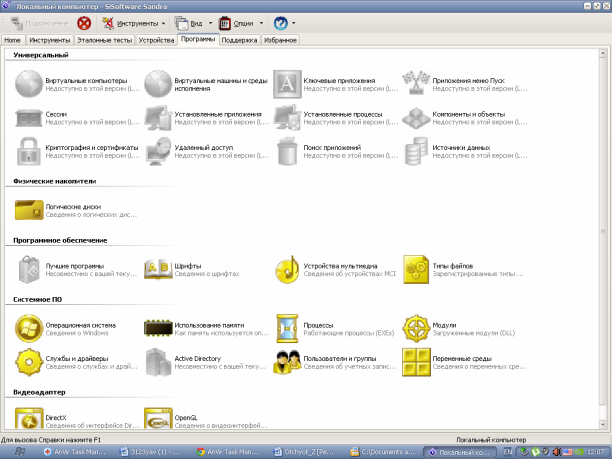Click the Start button on taskbar
612x459 pixels.
pos(20,452)
